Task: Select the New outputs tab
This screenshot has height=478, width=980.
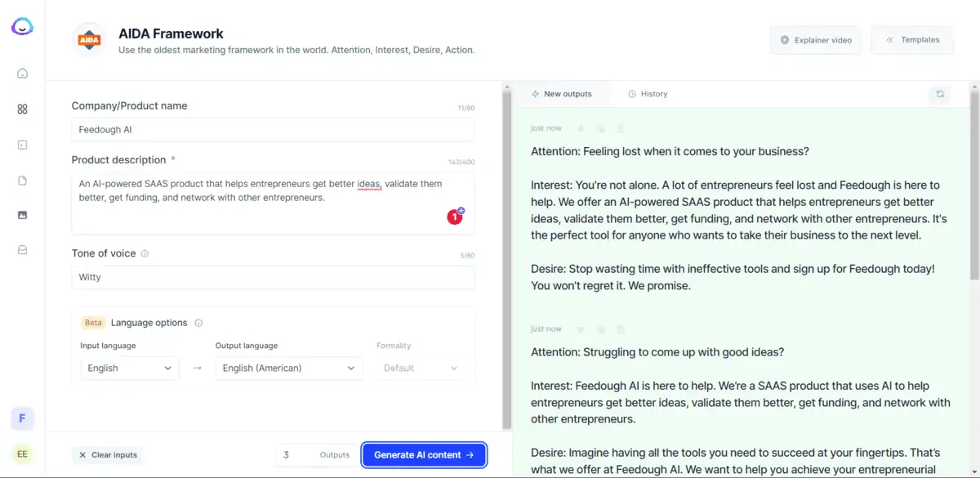Action: pos(561,94)
